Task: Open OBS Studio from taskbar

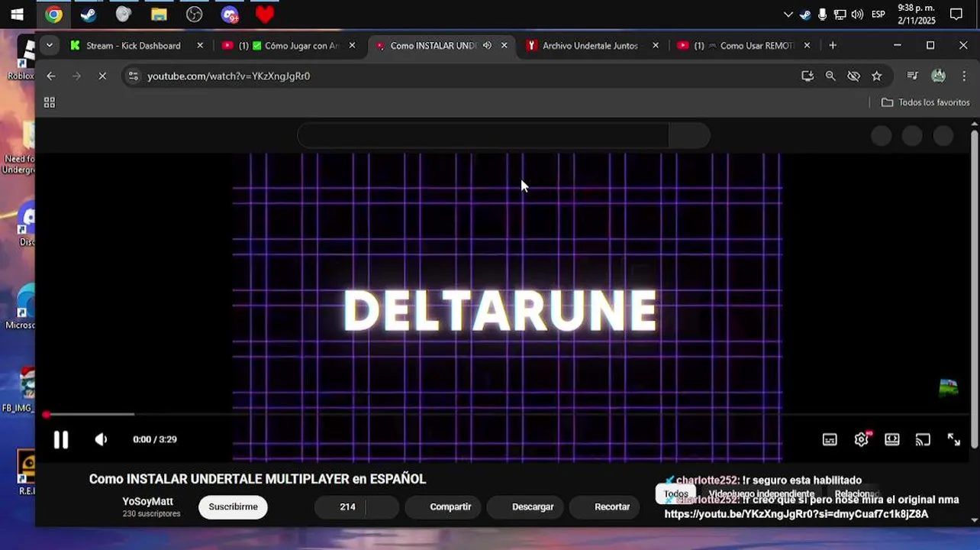Action: (x=195, y=14)
